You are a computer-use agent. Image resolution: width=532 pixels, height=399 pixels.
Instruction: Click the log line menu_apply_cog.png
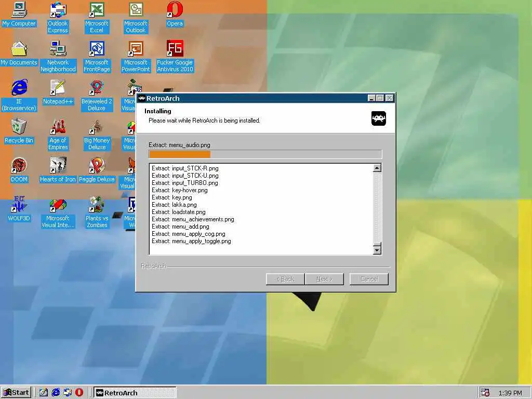(188, 234)
